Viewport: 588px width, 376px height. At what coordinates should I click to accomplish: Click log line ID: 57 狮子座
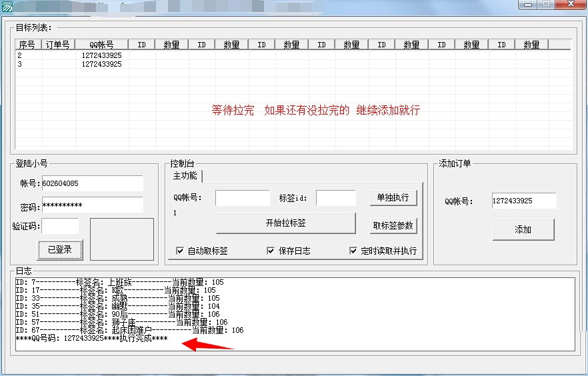pos(122,322)
